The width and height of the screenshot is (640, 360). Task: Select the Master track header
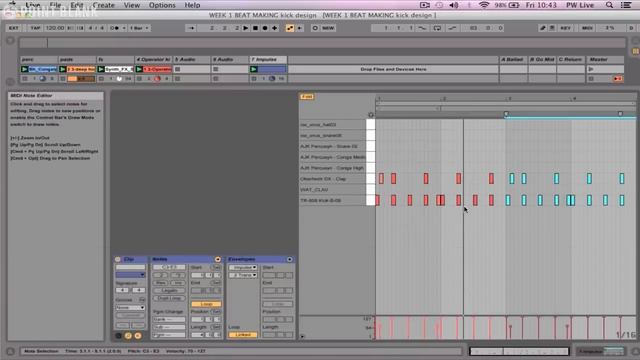point(605,60)
